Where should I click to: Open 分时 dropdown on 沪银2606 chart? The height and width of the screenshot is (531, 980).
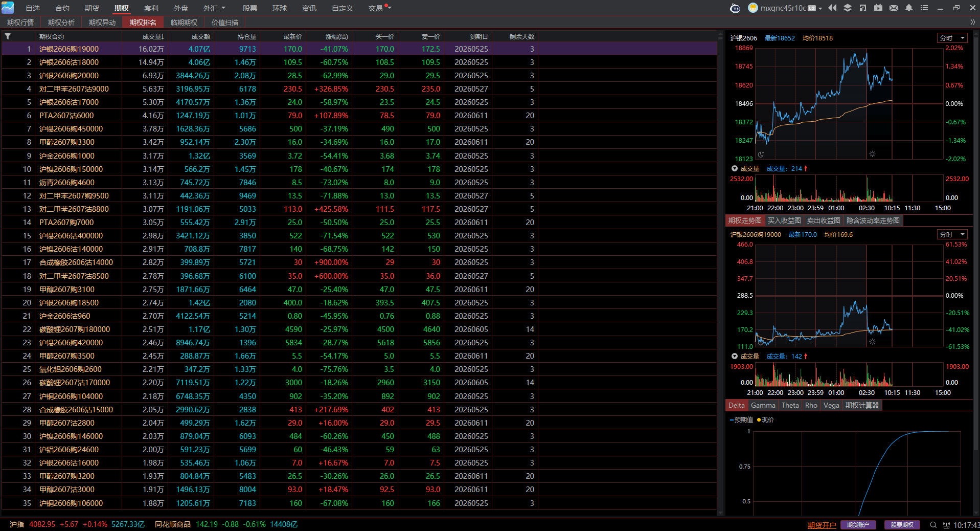952,38
